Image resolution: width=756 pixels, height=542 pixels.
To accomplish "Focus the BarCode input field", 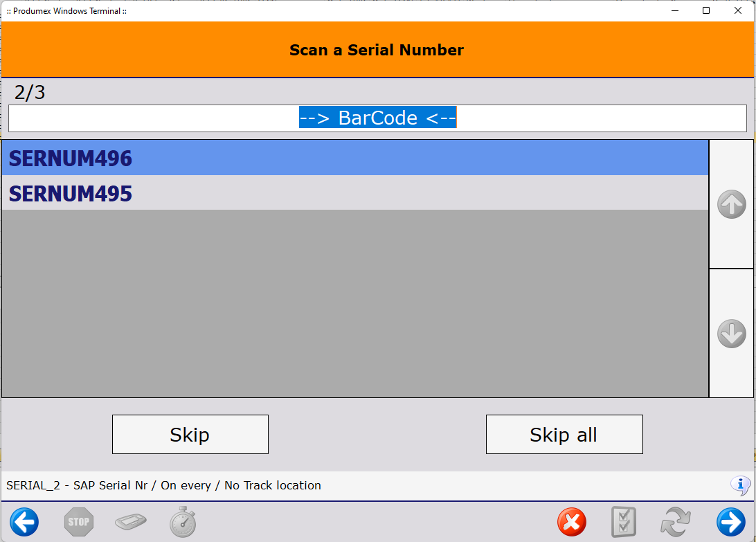I will [x=377, y=118].
